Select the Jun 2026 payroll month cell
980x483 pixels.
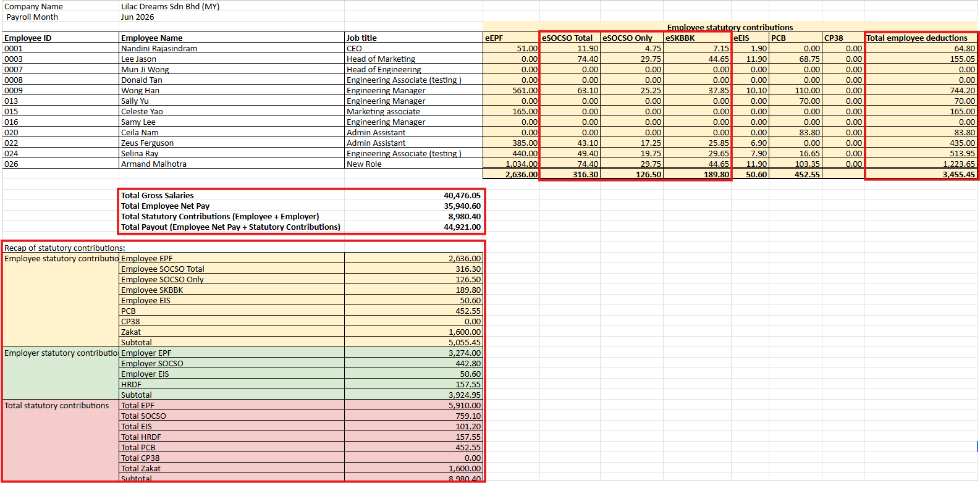232,17
